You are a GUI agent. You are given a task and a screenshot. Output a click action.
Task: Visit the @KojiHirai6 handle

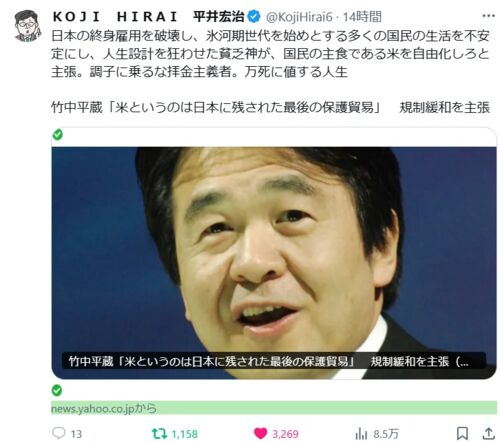click(299, 17)
